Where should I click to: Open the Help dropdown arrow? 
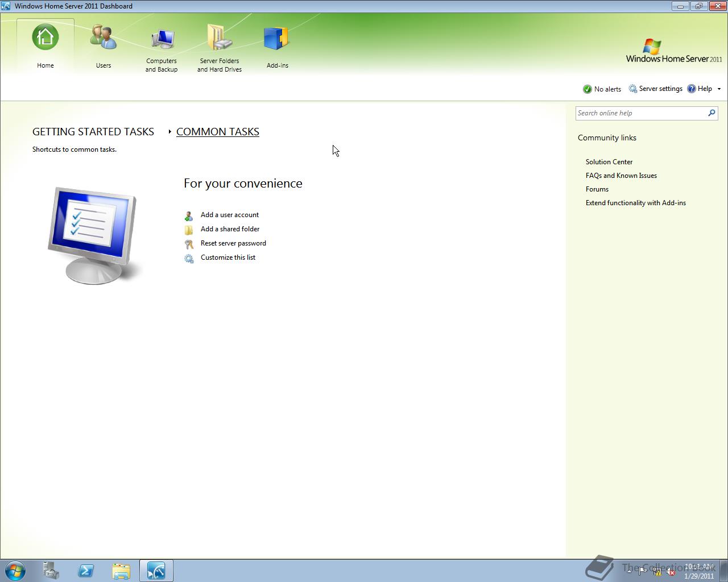tap(719, 89)
